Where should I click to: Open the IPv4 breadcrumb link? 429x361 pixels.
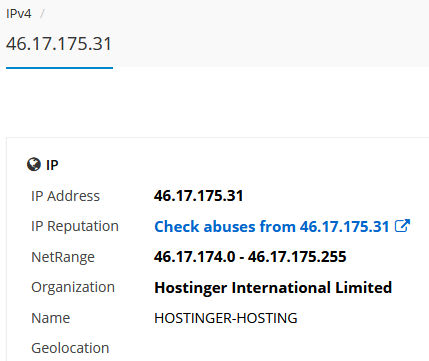pyautogui.click(x=19, y=14)
